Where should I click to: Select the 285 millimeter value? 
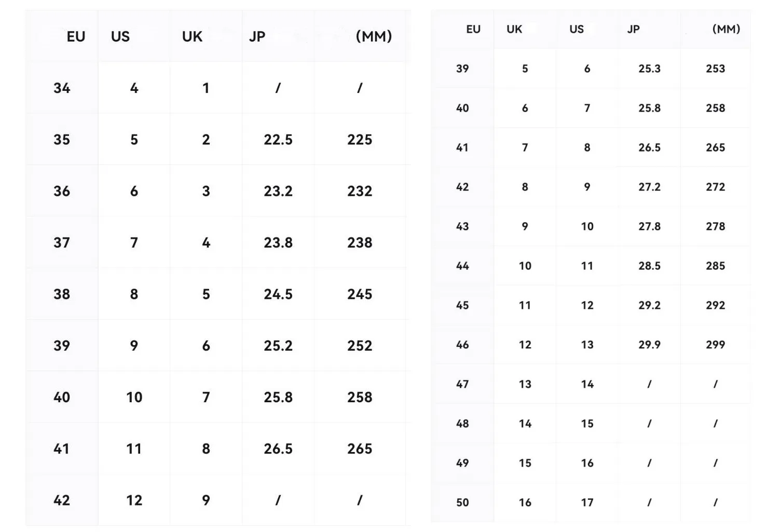click(715, 266)
